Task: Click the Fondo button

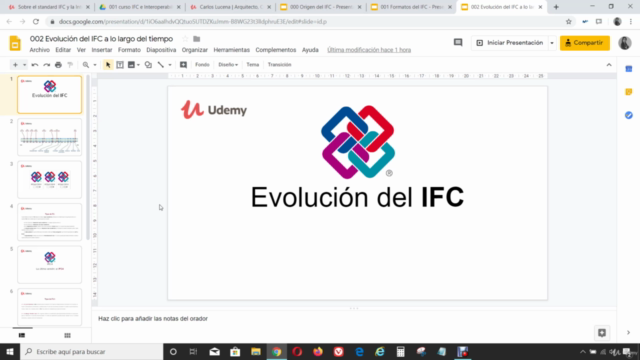Action: coord(202,64)
